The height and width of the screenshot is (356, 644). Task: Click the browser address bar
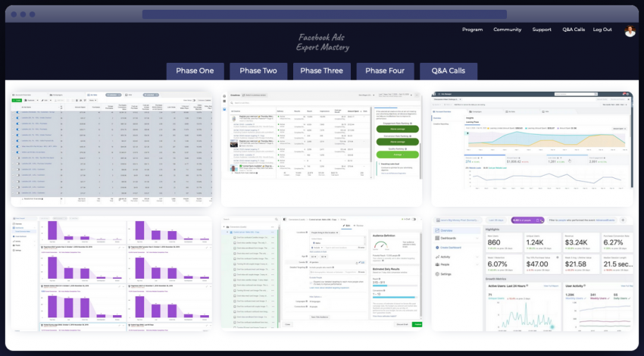[324, 14]
